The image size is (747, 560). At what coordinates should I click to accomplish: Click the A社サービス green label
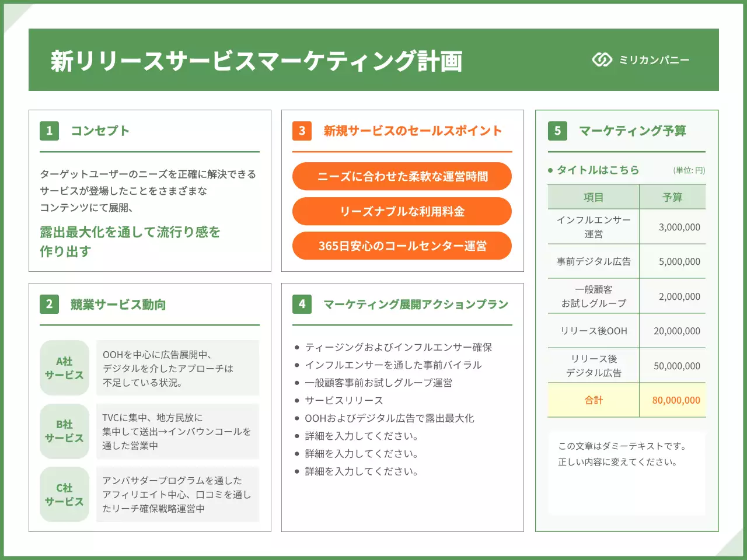pos(64,368)
